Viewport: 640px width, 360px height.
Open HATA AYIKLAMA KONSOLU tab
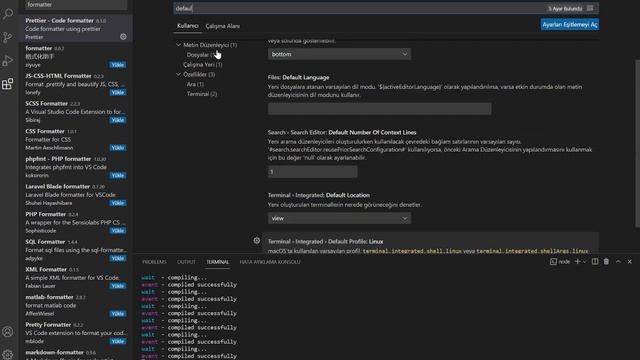click(x=270, y=262)
